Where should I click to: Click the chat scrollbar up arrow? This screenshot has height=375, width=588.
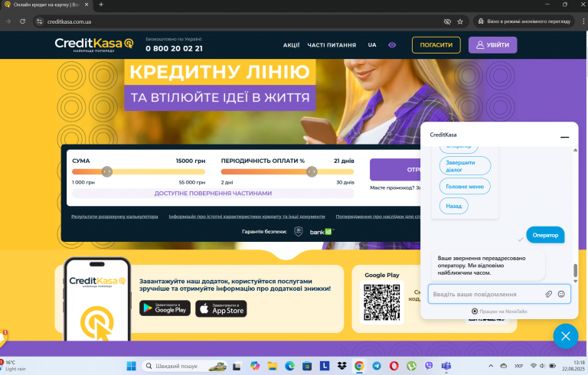[x=575, y=150]
